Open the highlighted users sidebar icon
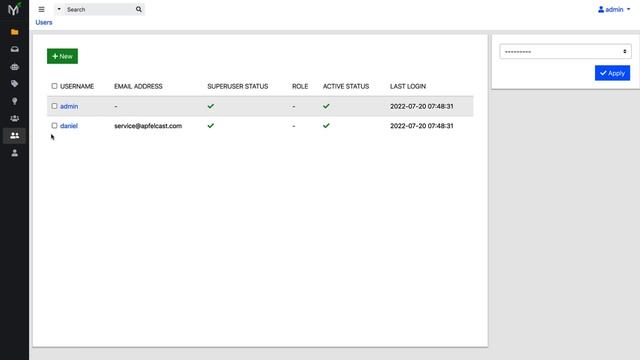Image resolution: width=640 pixels, height=360 pixels. tap(15, 136)
